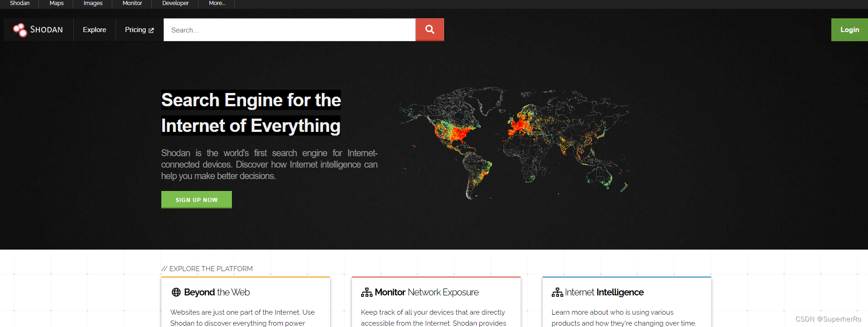
Task: Open the Monitor tab in top bar
Action: [132, 3]
